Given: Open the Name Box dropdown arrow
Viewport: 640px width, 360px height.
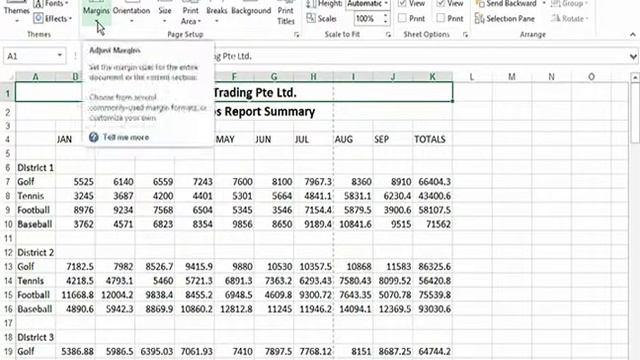Looking at the screenshot, I should pos(60,56).
